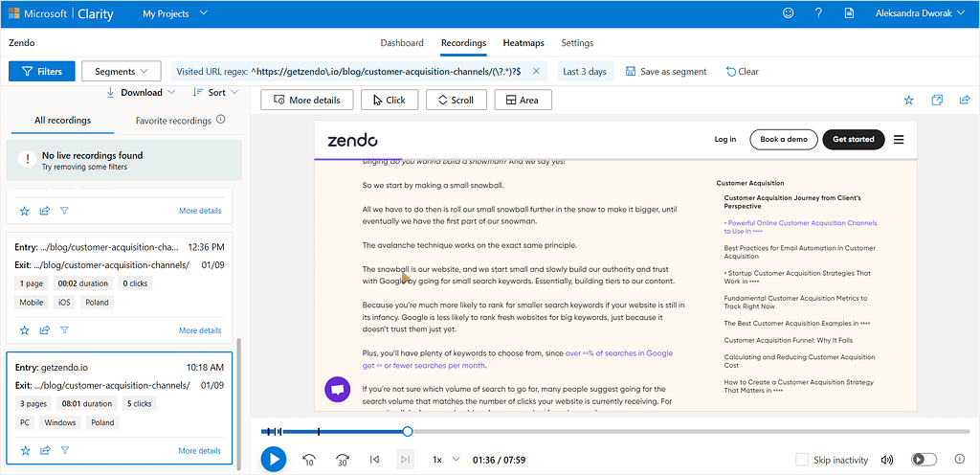
Task: Play the session recording
Action: pyautogui.click(x=273, y=460)
